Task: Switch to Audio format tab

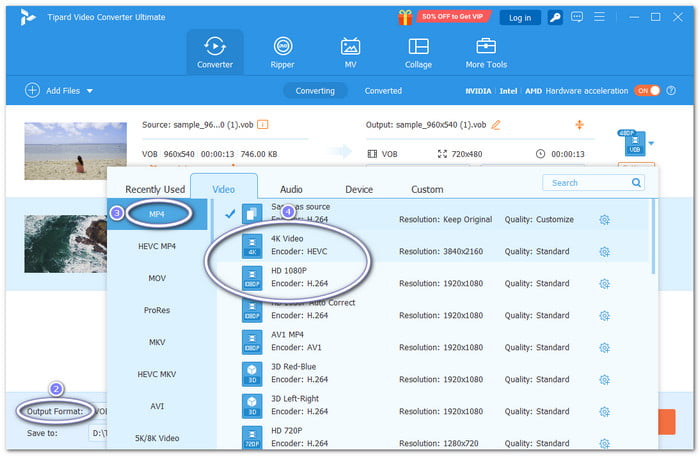Action: [292, 189]
